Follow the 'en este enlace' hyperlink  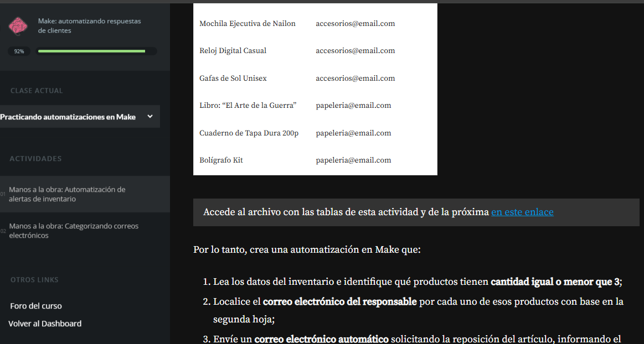point(522,212)
